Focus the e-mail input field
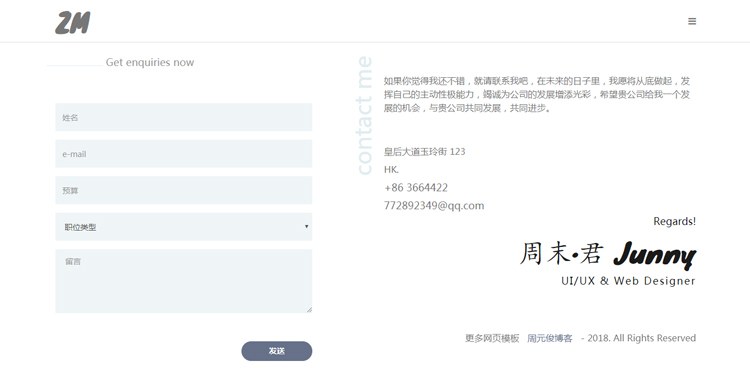Screen dimensions: 750x368 [x=184, y=154]
